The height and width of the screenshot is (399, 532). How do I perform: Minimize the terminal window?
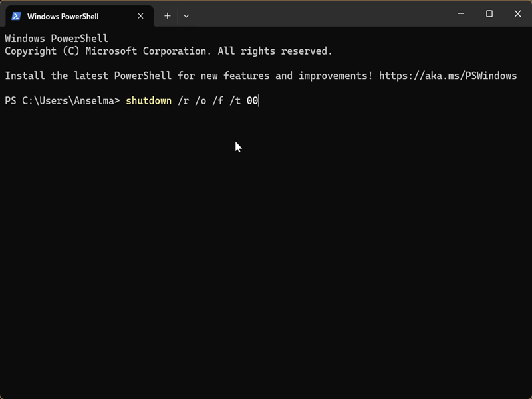460,14
